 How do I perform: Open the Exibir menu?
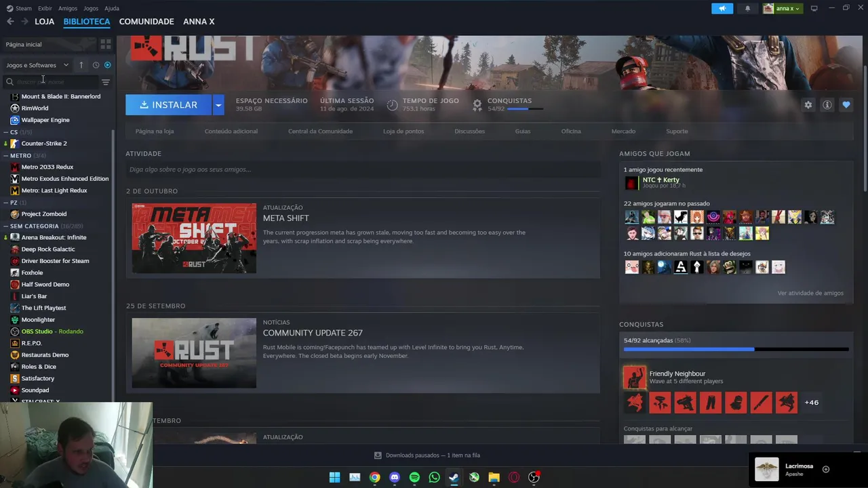[x=45, y=8]
